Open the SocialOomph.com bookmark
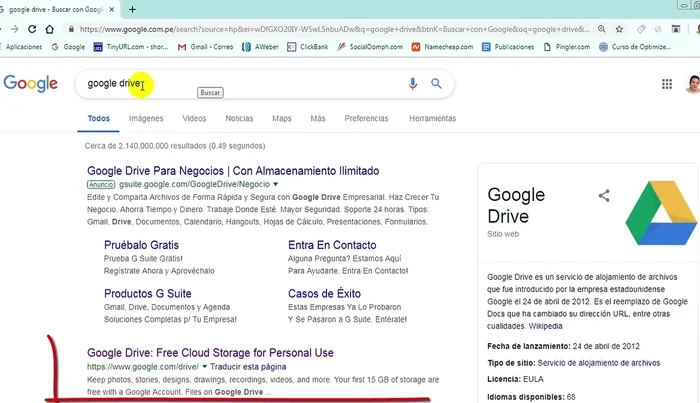Image resolution: width=700 pixels, height=403 pixels. click(370, 47)
